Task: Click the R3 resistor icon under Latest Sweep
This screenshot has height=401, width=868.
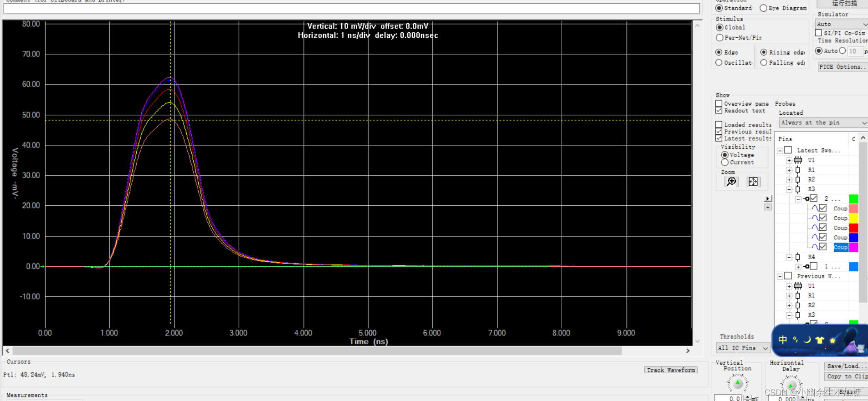Action: pyautogui.click(x=798, y=189)
